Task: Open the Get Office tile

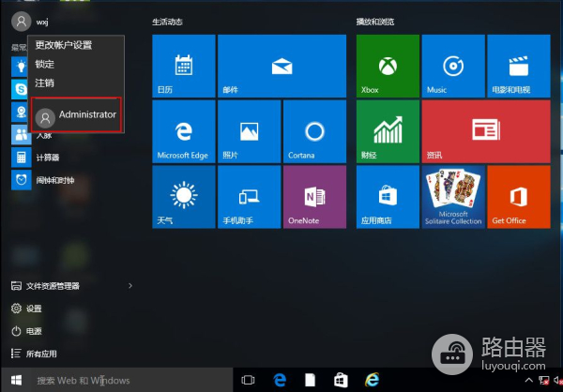Action: coord(518,197)
